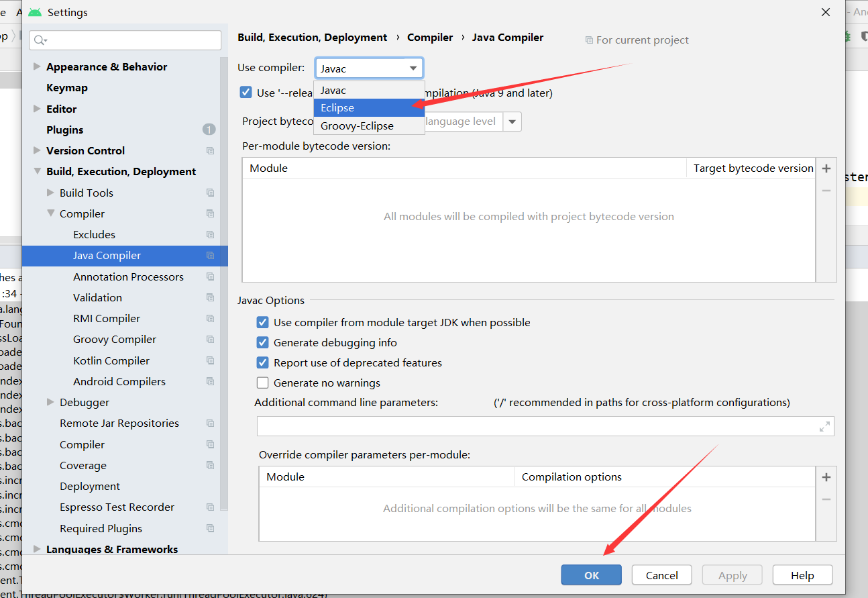Expand the Debugger node

pos(50,402)
